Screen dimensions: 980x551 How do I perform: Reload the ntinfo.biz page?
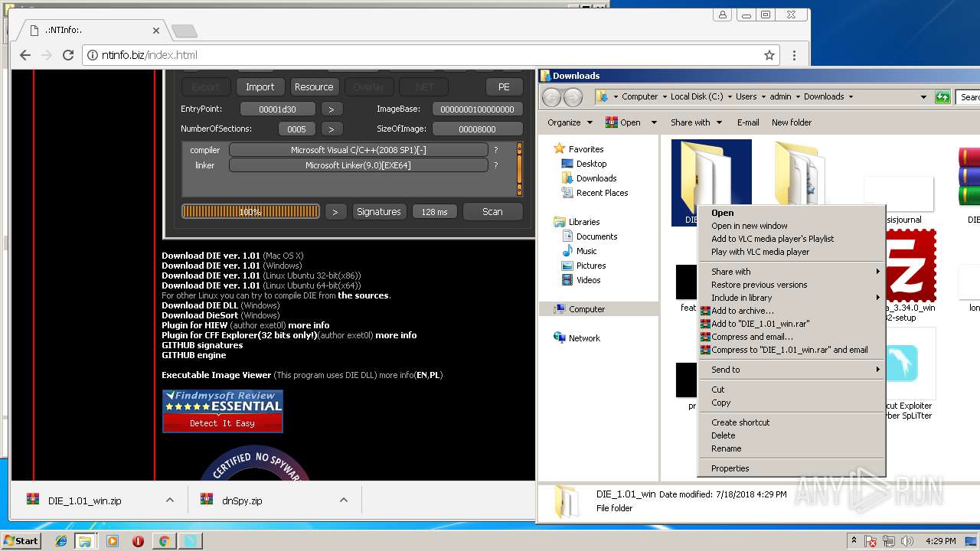point(67,55)
